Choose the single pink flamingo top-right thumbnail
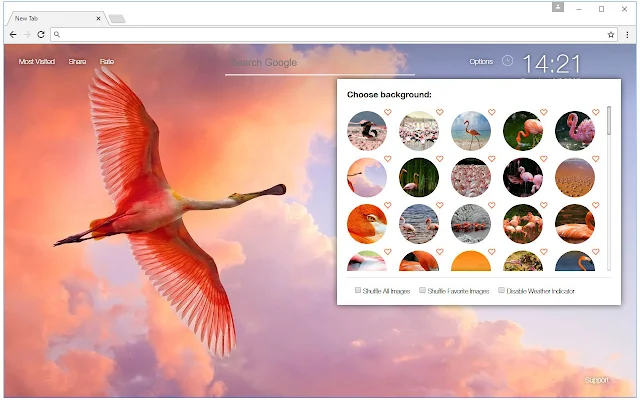This screenshot has height=400, width=640. pos(575,131)
